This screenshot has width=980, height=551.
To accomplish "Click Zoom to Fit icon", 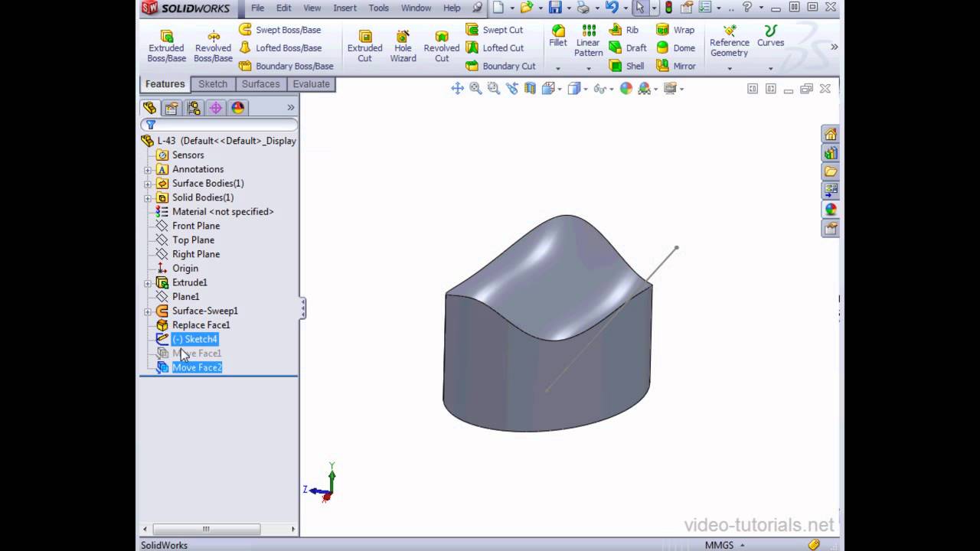I will pyautogui.click(x=458, y=89).
